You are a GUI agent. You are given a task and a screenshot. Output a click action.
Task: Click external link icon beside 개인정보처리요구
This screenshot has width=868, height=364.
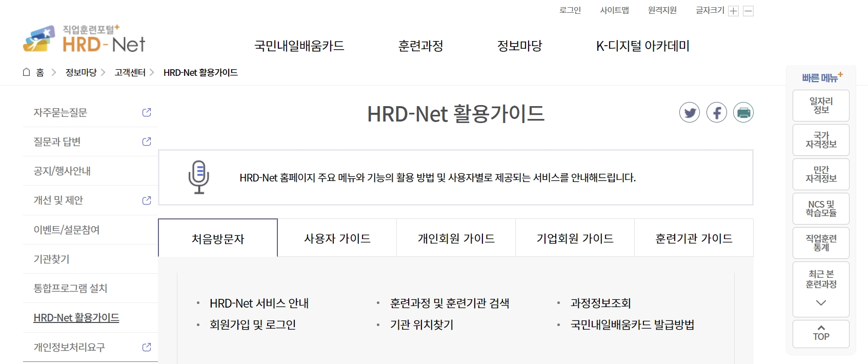pyautogui.click(x=147, y=347)
